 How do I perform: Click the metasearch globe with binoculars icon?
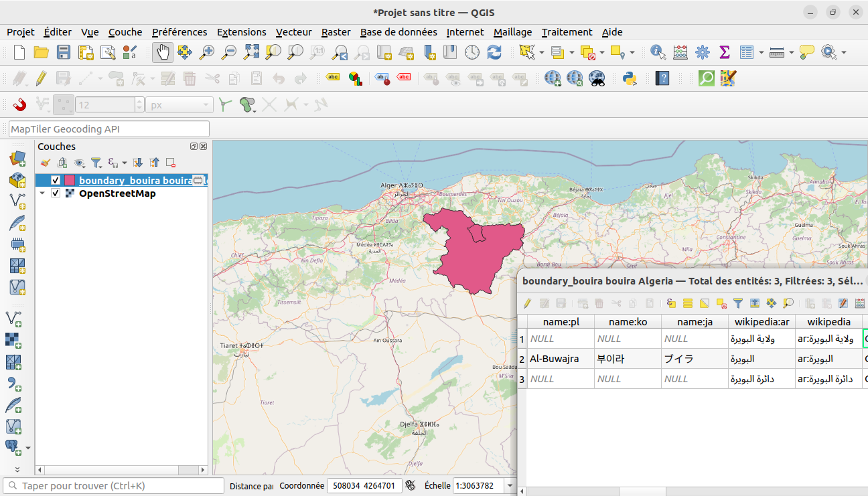597,78
